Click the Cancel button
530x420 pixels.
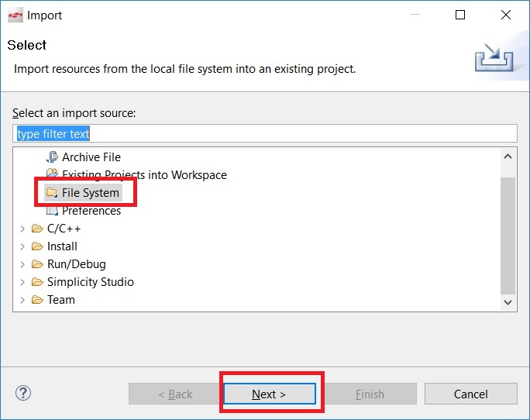(x=471, y=394)
